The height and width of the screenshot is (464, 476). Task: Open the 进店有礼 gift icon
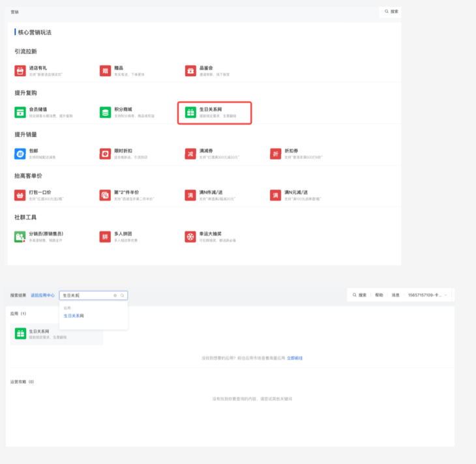20,70
